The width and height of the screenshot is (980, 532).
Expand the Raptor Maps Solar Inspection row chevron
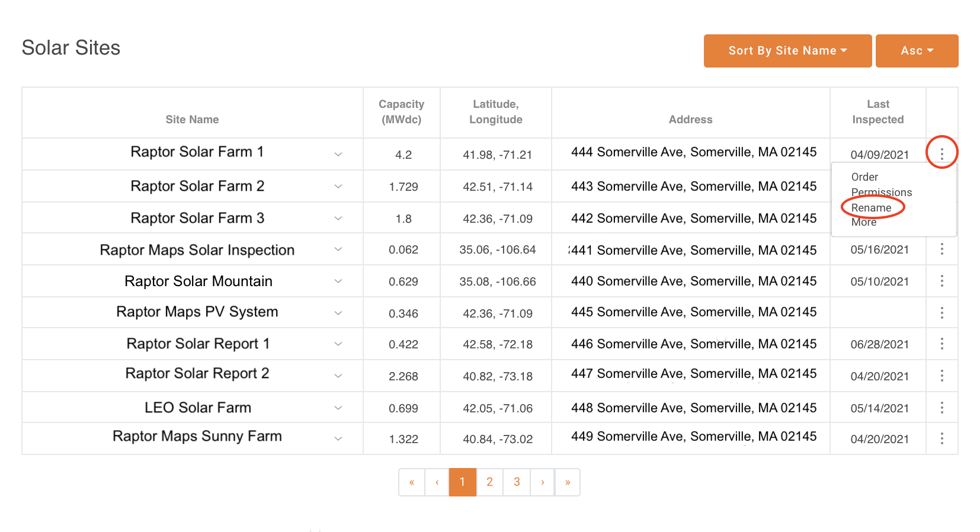pyautogui.click(x=338, y=249)
